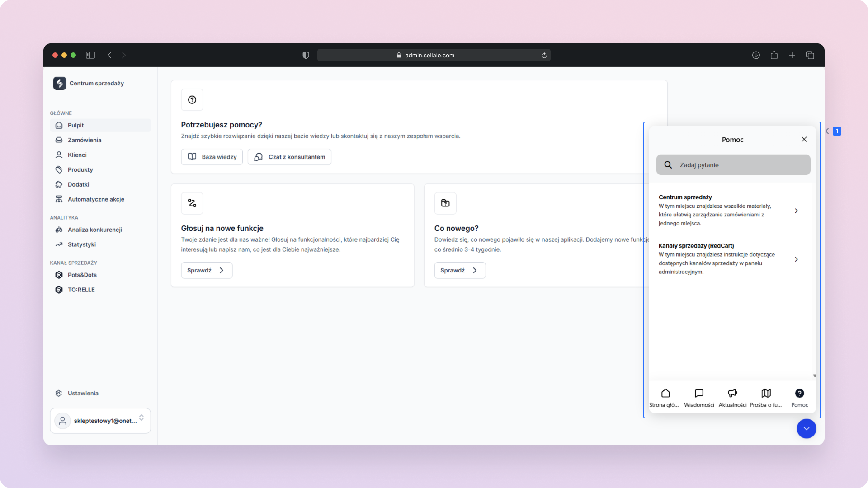This screenshot has width=868, height=488.
Task: Click the Statystyki trend icon
Action: tap(59, 244)
